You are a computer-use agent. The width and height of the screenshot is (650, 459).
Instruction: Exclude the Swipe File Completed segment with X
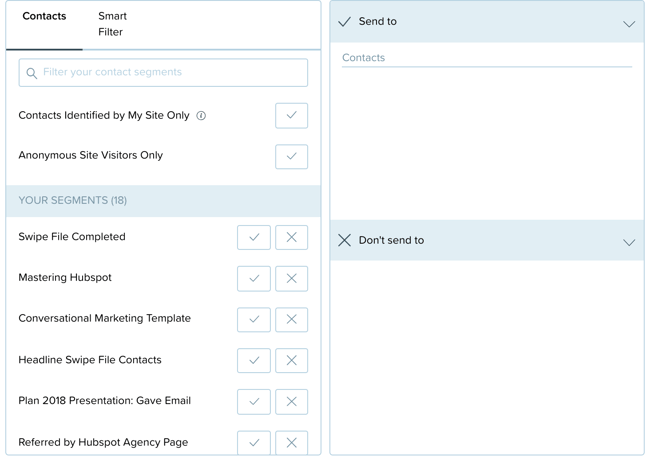(291, 238)
